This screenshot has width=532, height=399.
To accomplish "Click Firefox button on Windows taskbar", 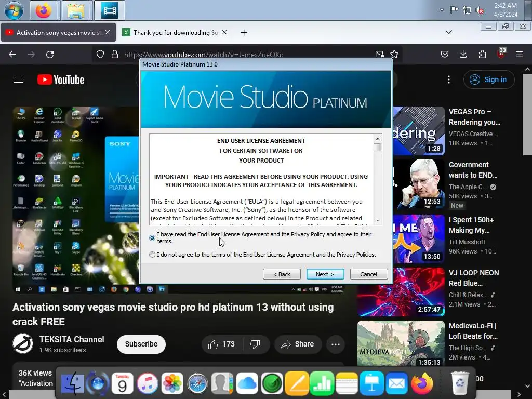I will point(45,10).
